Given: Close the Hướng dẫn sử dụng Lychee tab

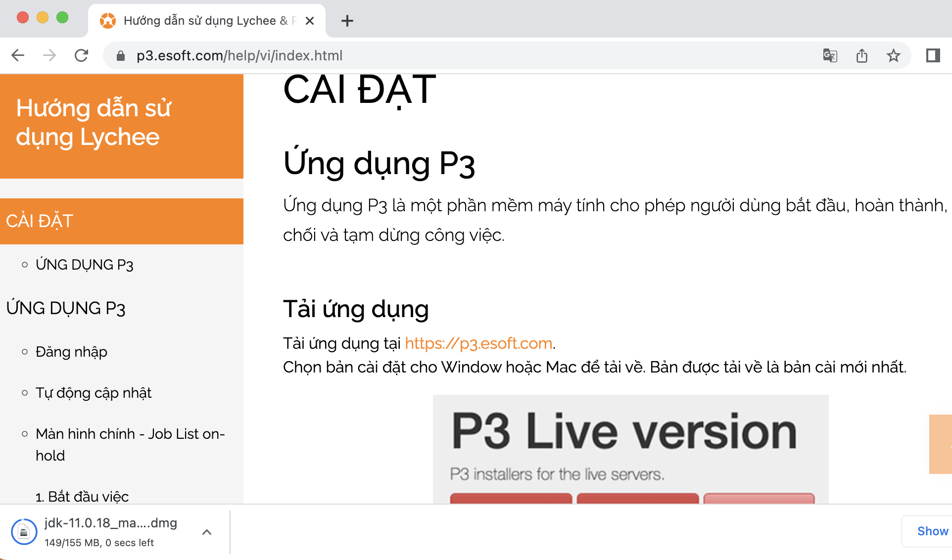Looking at the screenshot, I should pyautogui.click(x=310, y=21).
